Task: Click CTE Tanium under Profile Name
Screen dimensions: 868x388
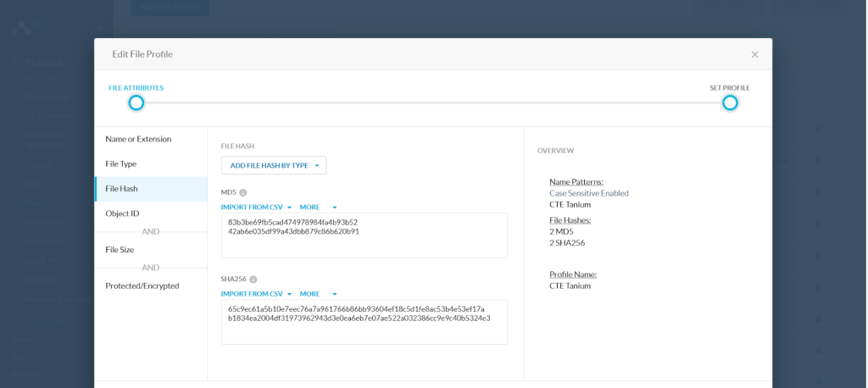Action: tap(570, 286)
